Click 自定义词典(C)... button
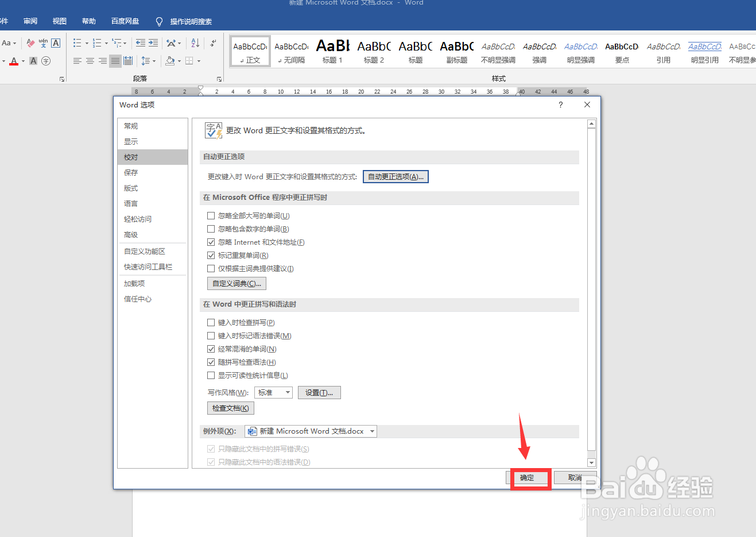The image size is (756, 537). (237, 284)
